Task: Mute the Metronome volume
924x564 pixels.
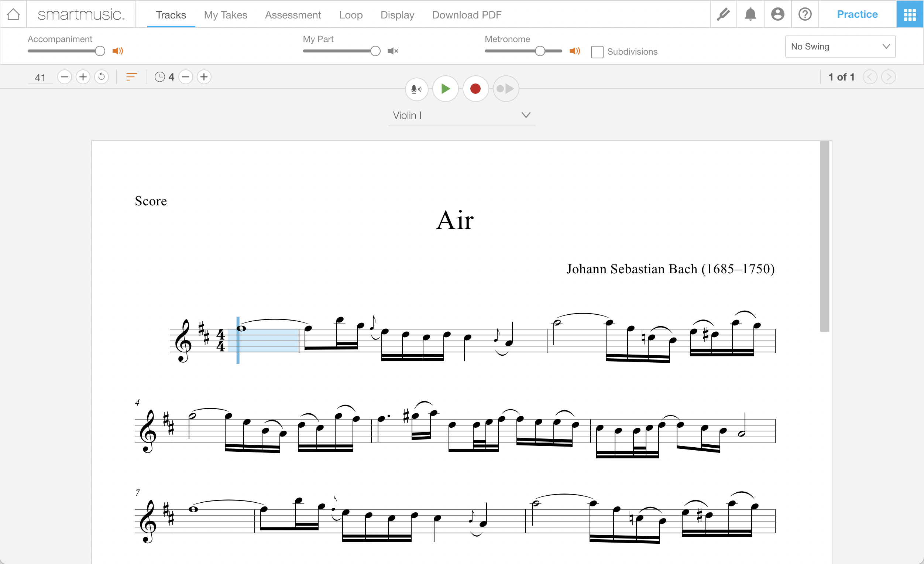Action: coord(574,51)
